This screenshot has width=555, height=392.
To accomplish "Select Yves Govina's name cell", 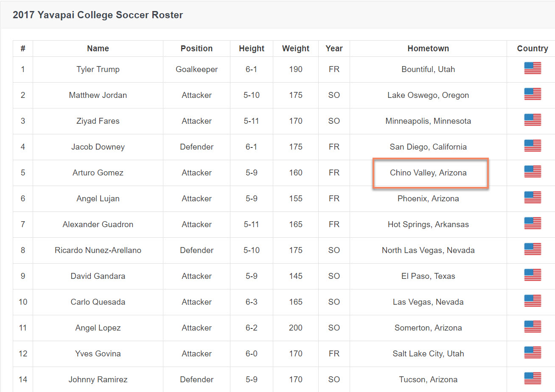I will point(98,354).
